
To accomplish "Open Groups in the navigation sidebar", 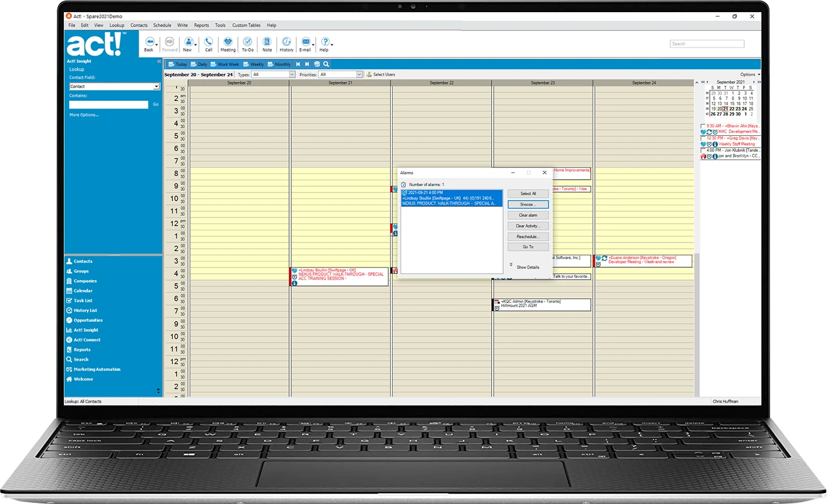I will point(78,271).
